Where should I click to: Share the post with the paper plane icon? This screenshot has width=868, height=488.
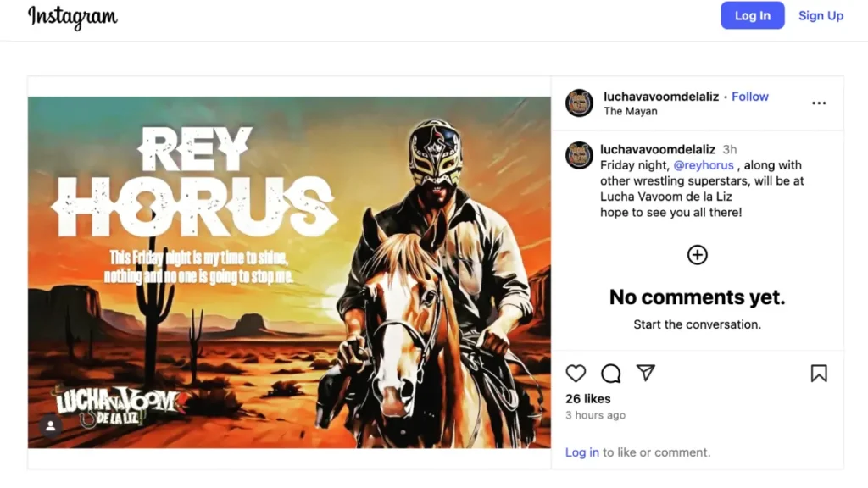(645, 373)
